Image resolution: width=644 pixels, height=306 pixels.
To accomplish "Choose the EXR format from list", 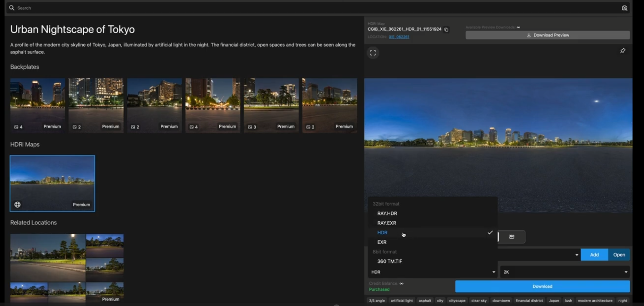I will point(382,242).
